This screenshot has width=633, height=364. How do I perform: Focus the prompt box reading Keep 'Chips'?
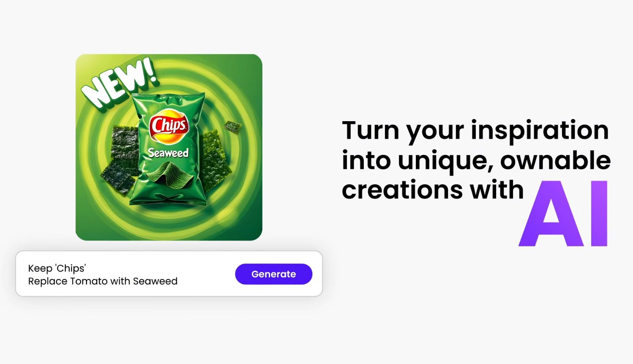coord(169,274)
